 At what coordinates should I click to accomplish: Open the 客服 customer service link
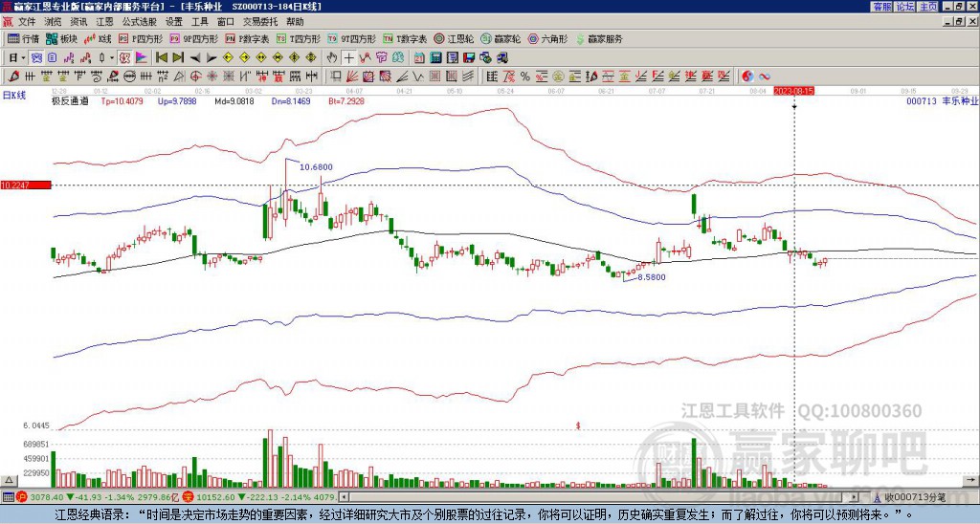(881, 7)
